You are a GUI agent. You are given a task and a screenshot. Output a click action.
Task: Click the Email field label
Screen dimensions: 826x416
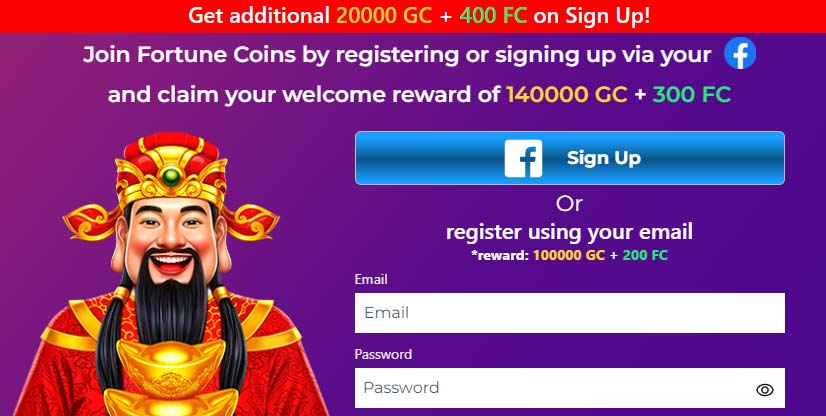coord(371,279)
